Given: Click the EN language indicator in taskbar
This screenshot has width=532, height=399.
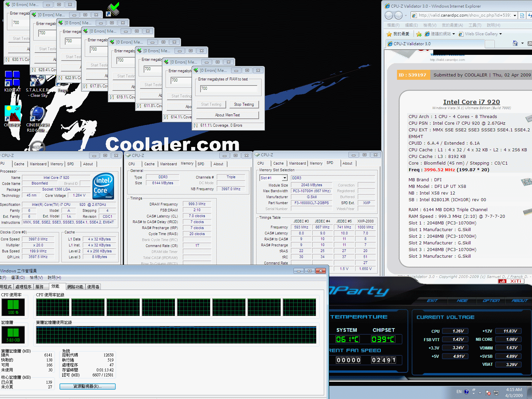Looking at the screenshot, I should pos(459,392).
